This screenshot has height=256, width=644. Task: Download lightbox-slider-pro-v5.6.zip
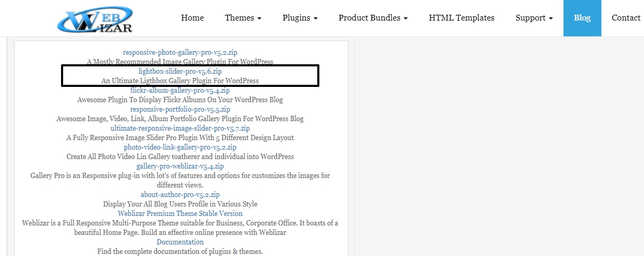(180, 71)
